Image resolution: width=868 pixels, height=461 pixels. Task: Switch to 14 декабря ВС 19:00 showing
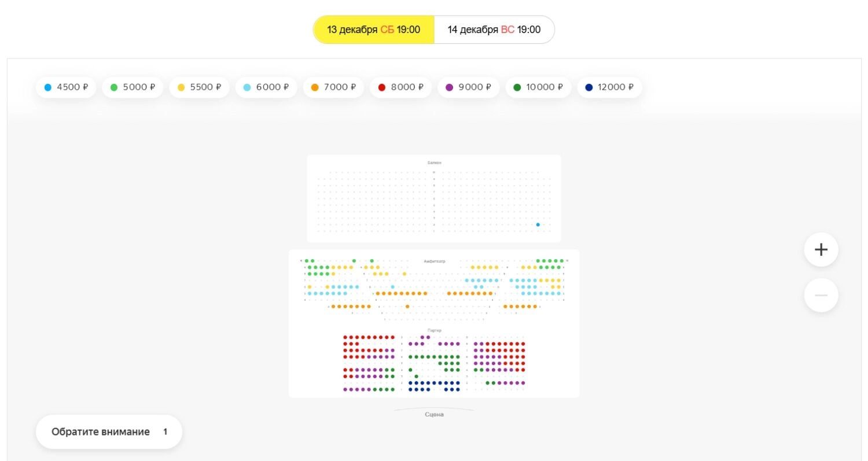click(494, 29)
